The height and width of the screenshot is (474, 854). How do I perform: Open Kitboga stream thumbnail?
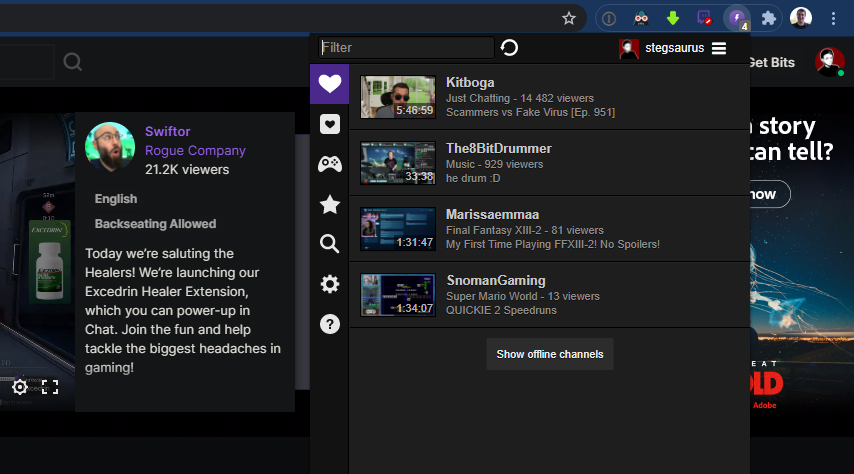pyautogui.click(x=398, y=97)
